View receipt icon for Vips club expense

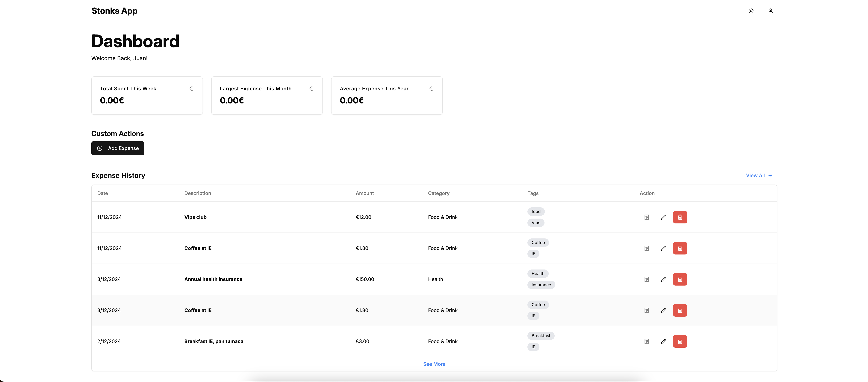point(646,217)
